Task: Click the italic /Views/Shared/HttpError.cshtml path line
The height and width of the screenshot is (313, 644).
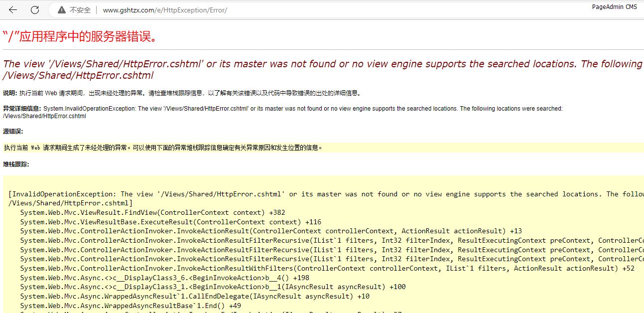Action: 78,76
